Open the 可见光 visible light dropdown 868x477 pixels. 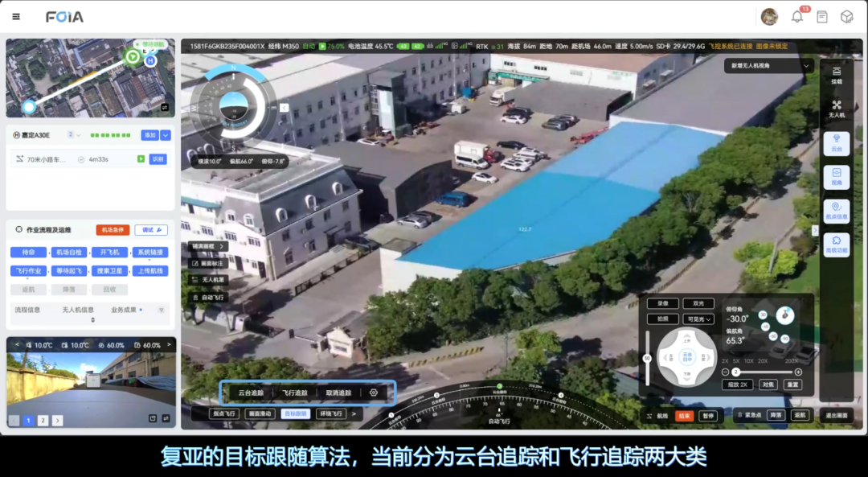coord(698,319)
